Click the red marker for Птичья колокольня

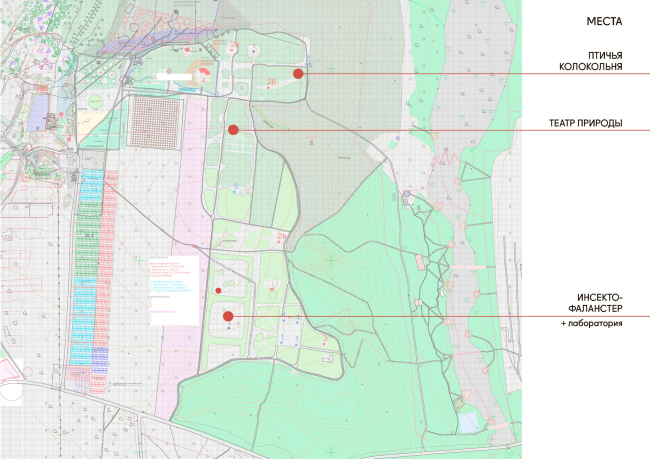tap(298, 74)
